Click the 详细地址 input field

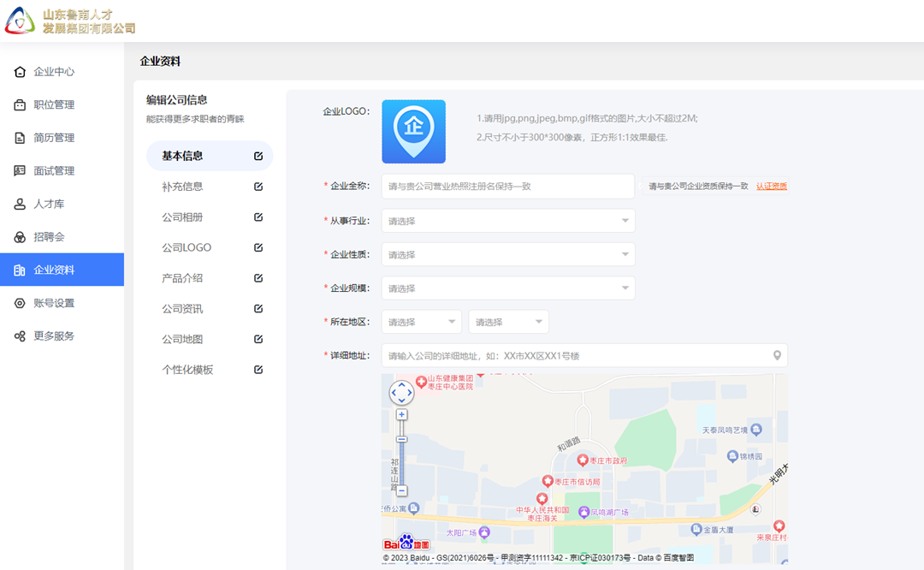pyautogui.click(x=584, y=355)
